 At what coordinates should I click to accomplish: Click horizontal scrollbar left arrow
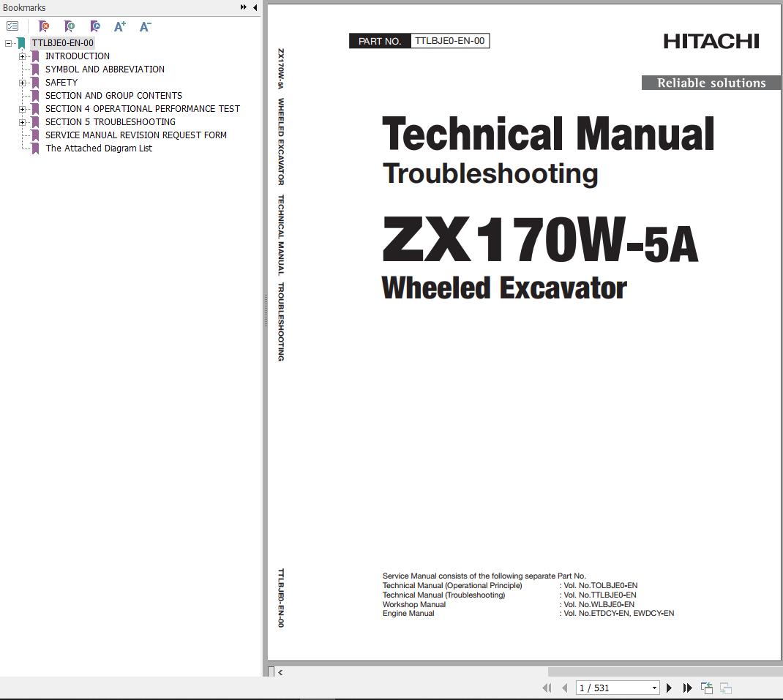point(281,672)
